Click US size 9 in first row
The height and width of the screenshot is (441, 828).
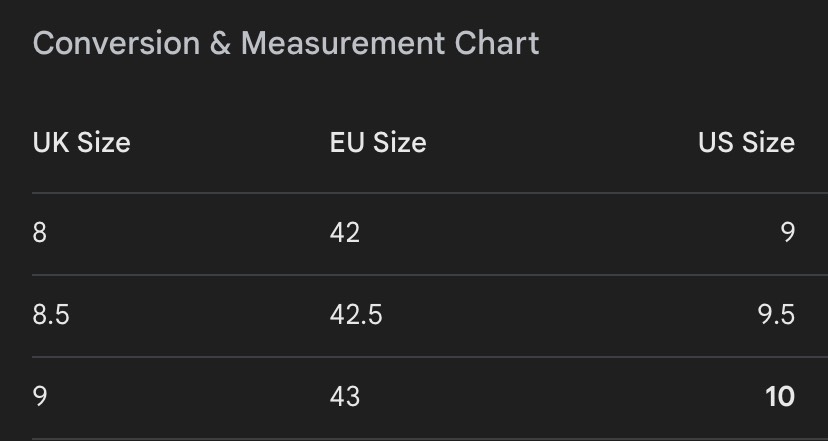[787, 232]
